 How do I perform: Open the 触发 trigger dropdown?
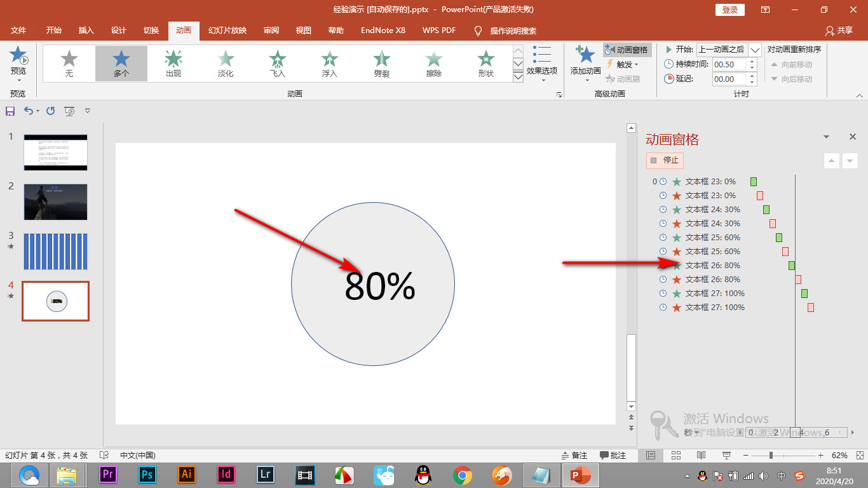pos(621,64)
